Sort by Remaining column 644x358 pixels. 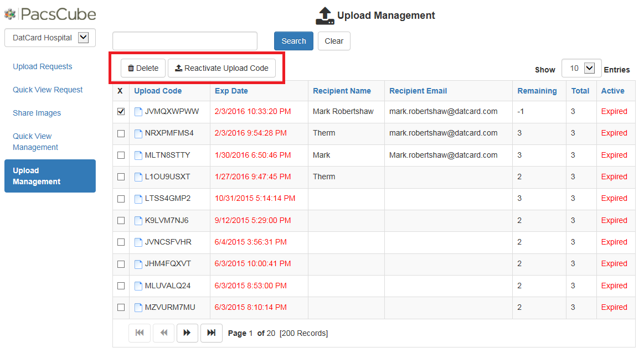coord(537,91)
